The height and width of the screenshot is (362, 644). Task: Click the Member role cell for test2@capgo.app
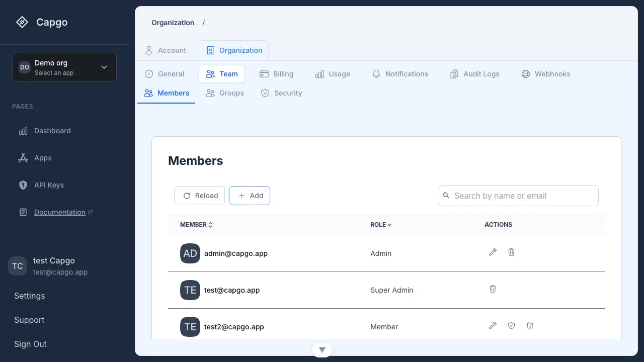(384, 327)
